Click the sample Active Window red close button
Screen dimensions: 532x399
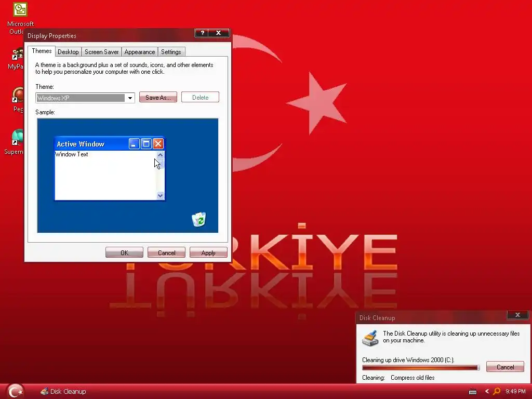pyautogui.click(x=158, y=144)
